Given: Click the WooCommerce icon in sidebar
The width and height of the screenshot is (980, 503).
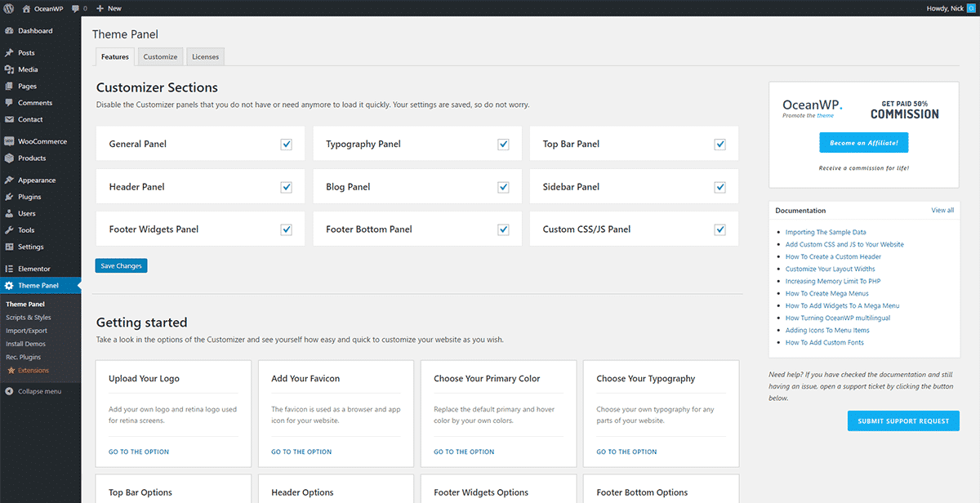Looking at the screenshot, I should coord(9,141).
